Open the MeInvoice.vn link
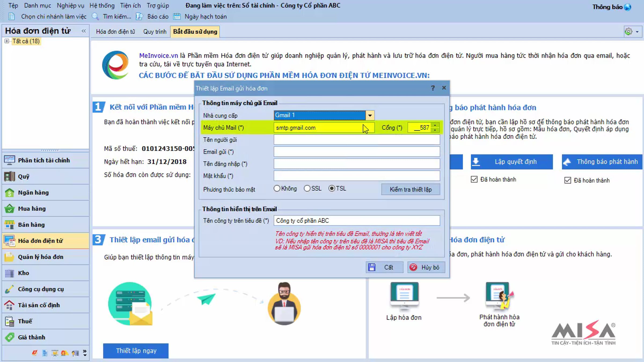Image resolution: width=644 pixels, height=362 pixels. pos(159,56)
